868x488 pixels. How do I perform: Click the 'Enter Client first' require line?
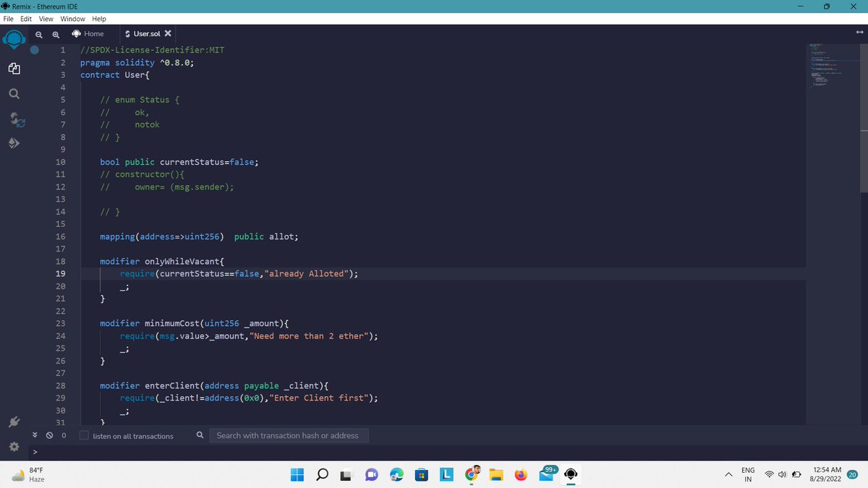coord(249,398)
